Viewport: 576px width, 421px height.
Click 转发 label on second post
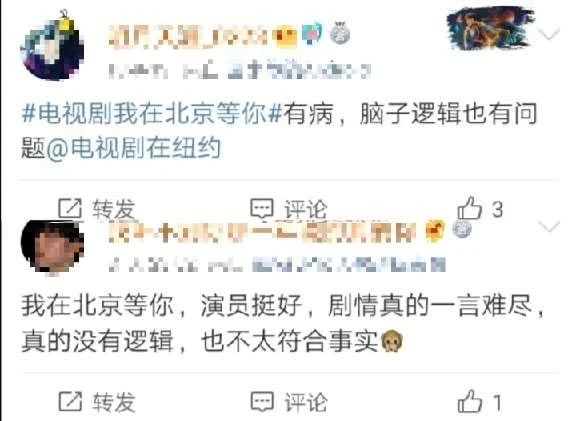[x=114, y=402]
